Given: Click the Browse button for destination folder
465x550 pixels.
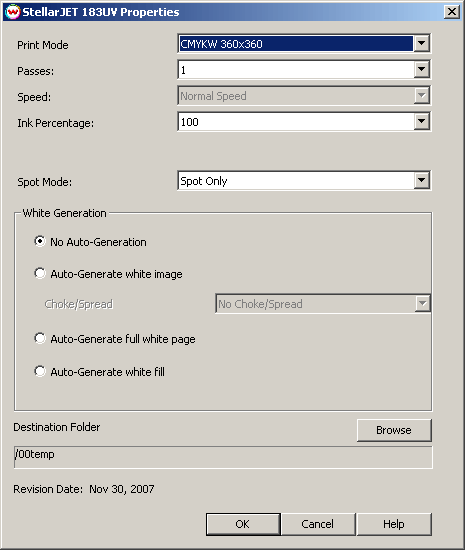Looking at the screenshot, I should click(x=394, y=430).
